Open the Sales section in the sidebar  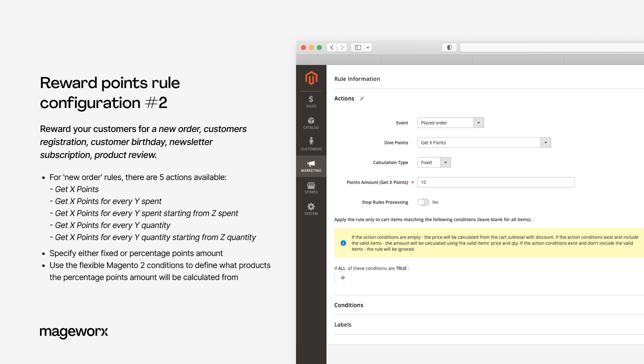pos(311,101)
